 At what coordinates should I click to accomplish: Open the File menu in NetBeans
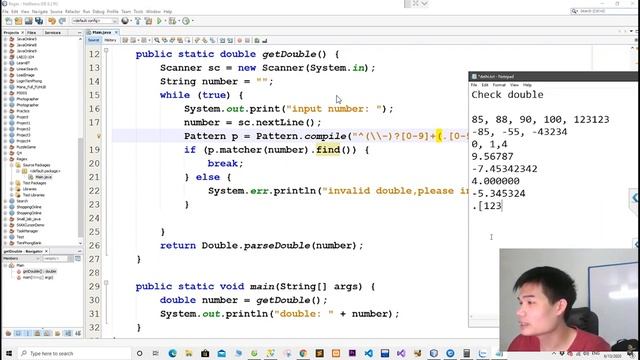click(5, 12)
